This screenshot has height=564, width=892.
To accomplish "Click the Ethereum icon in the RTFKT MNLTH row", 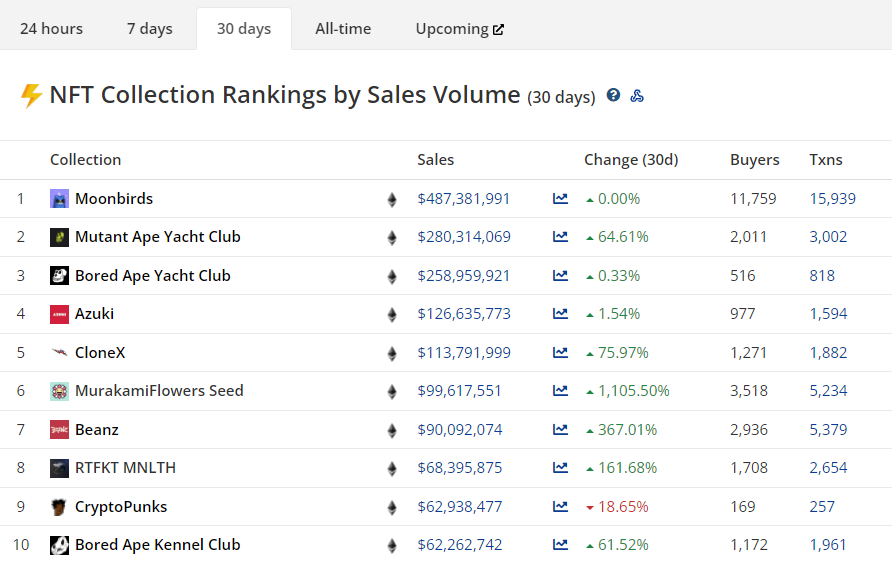I will pos(392,468).
